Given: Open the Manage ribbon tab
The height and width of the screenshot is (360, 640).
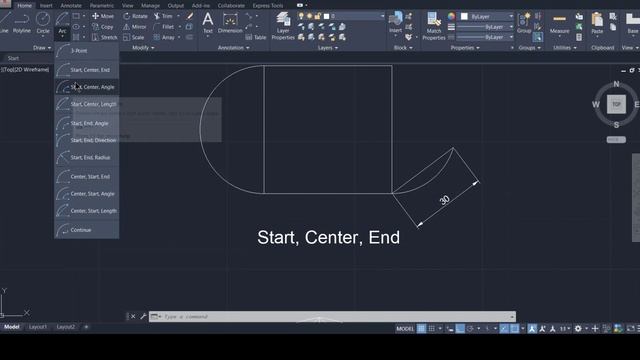Looking at the screenshot, I should coord(150,6).
